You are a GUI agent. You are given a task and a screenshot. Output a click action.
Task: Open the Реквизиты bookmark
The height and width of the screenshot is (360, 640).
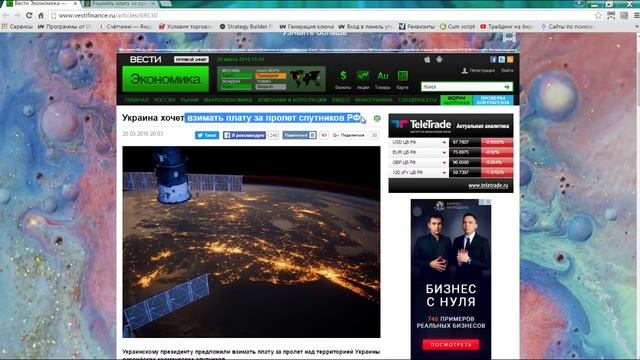tap(417, 27)
